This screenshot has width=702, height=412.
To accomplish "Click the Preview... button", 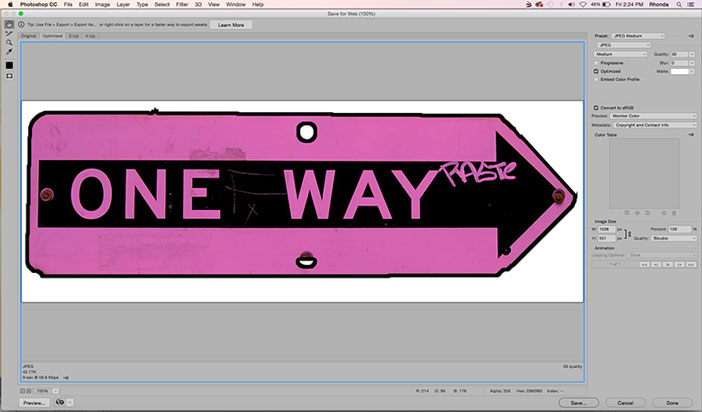I will (34, 403).
